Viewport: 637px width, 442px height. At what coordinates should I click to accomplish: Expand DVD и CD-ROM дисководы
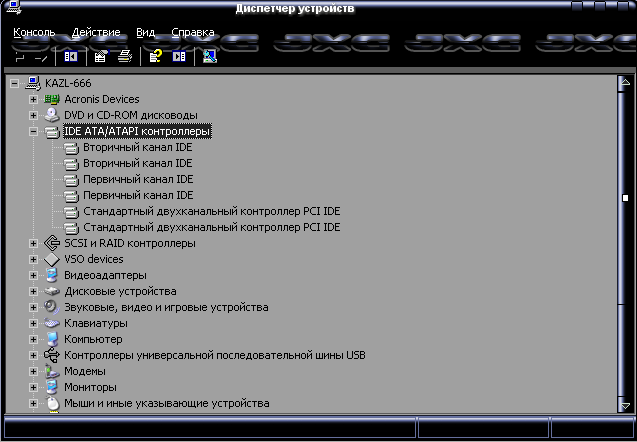[x=33, y=115]
